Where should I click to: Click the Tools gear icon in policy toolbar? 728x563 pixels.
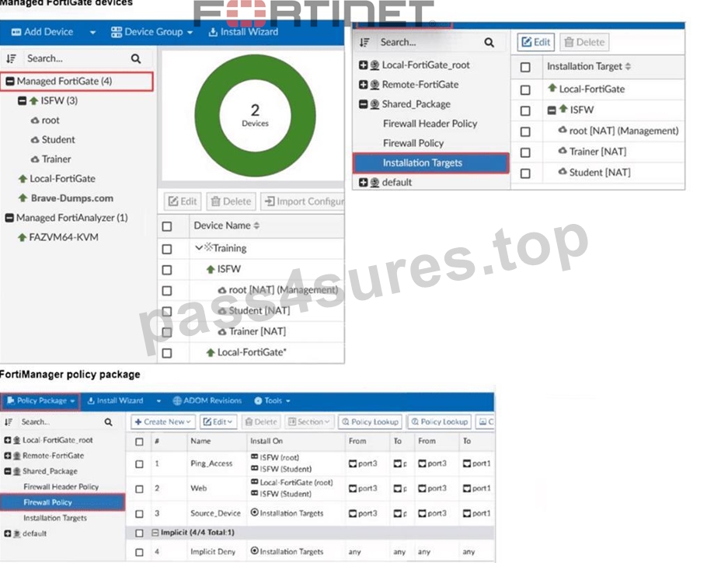tap(258, 400)
